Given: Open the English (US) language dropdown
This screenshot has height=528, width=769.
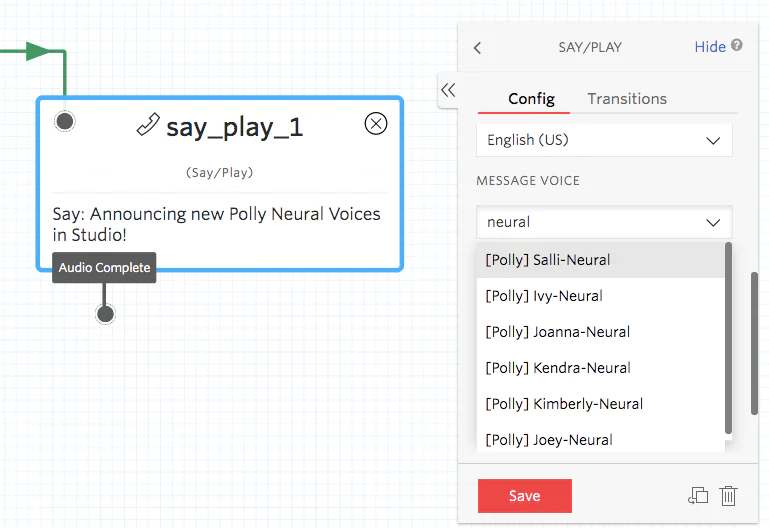Looking at the screenshot, I should tap(604, 140).
